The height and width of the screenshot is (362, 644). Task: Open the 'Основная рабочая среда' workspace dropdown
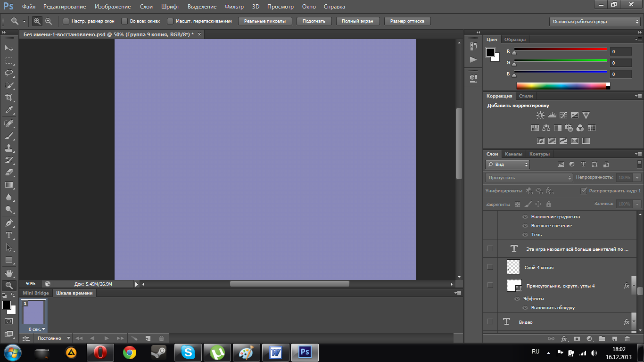tap(595, 22)
